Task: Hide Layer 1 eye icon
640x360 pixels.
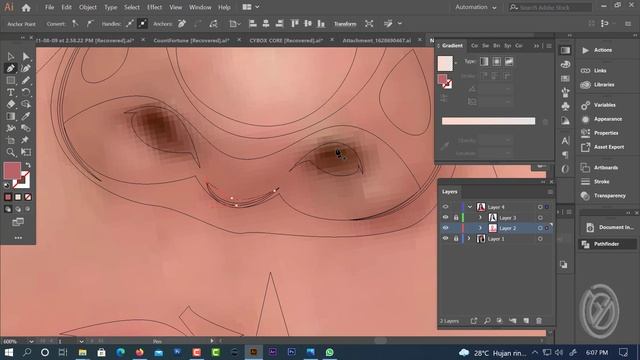Action: click(x=445, y=239)
